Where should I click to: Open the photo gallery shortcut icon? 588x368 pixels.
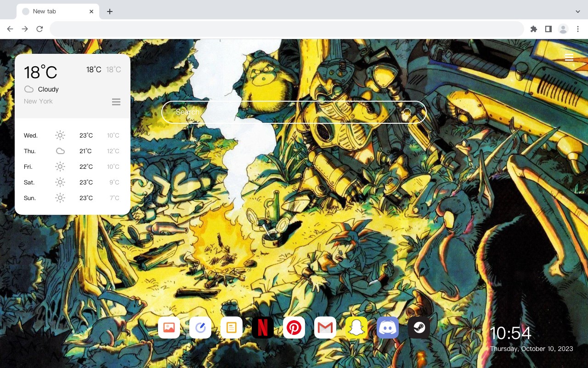coord(169,328)
